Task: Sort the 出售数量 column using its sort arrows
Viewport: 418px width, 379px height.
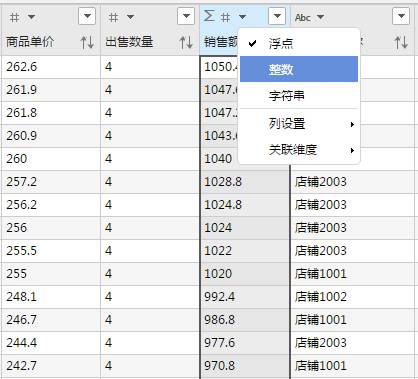Action: coord(186,42)
